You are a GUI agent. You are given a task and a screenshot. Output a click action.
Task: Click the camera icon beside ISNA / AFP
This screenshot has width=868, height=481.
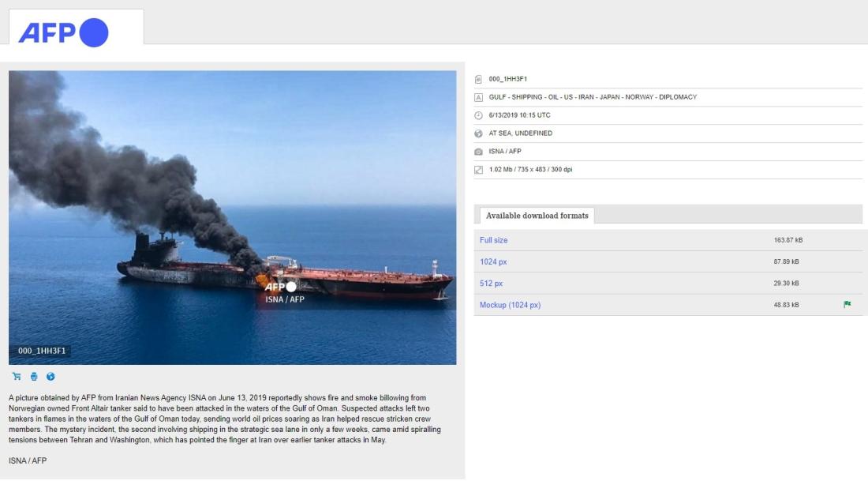click(478, 152)
